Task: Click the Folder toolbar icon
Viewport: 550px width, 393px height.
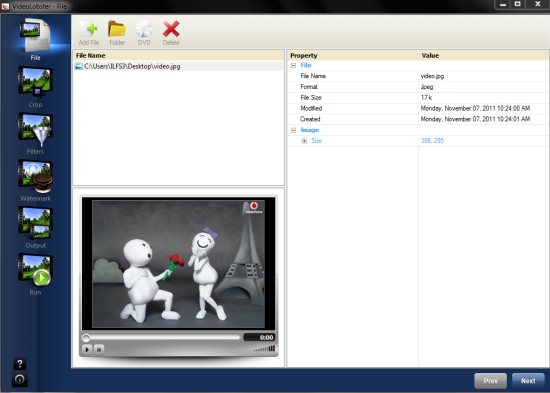Action: (117, 33)
